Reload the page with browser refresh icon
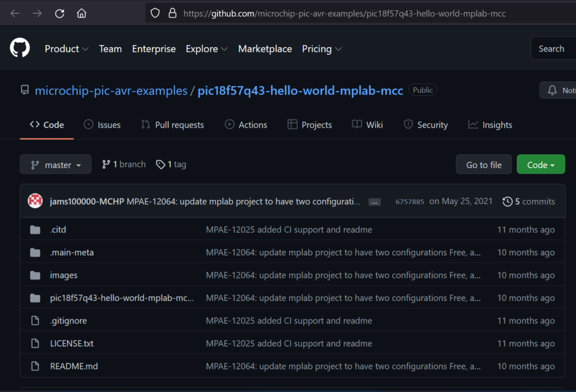 [59, 13]
